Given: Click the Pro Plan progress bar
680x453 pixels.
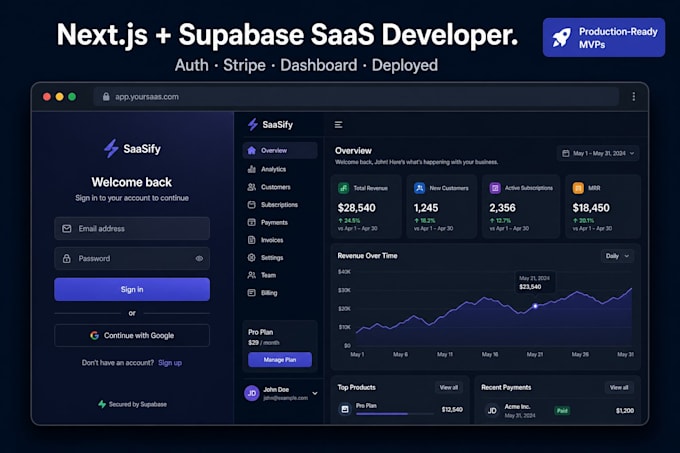Looking at the screenshot, I should point(395,414).
